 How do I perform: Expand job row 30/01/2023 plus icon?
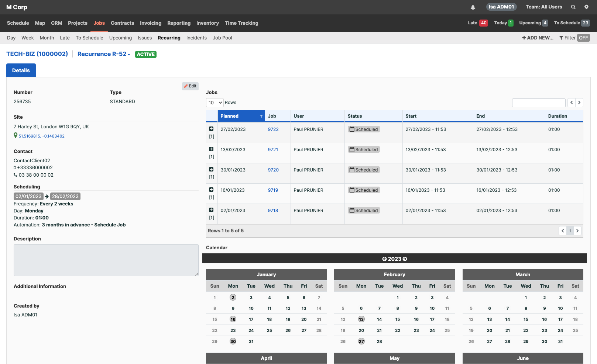pos(211,169)
